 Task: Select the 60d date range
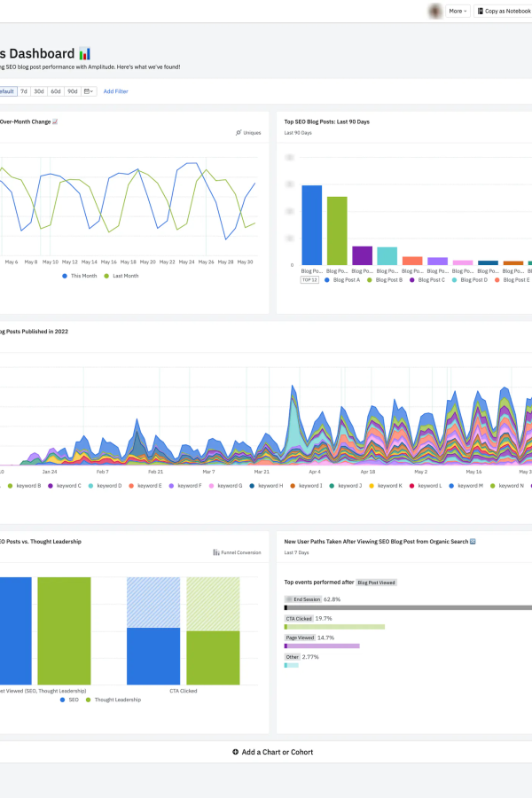click(x=56, y=91)
